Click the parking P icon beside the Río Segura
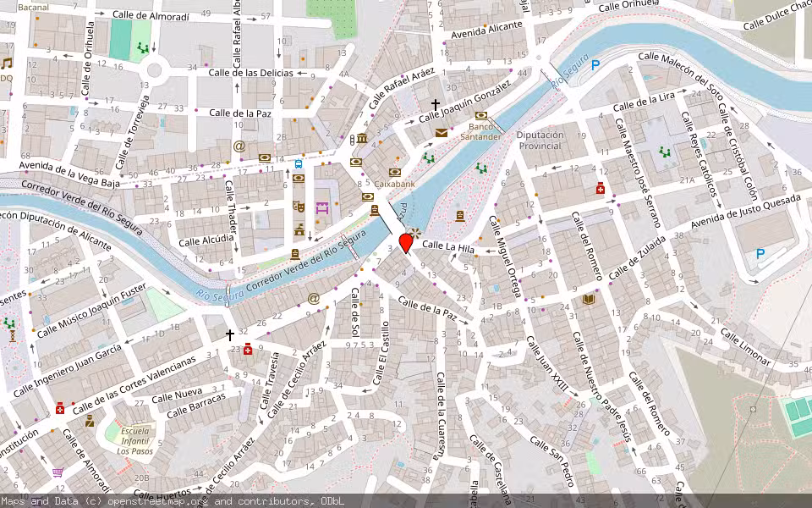This screenshot has width=812, height=508. coord(596,63)
